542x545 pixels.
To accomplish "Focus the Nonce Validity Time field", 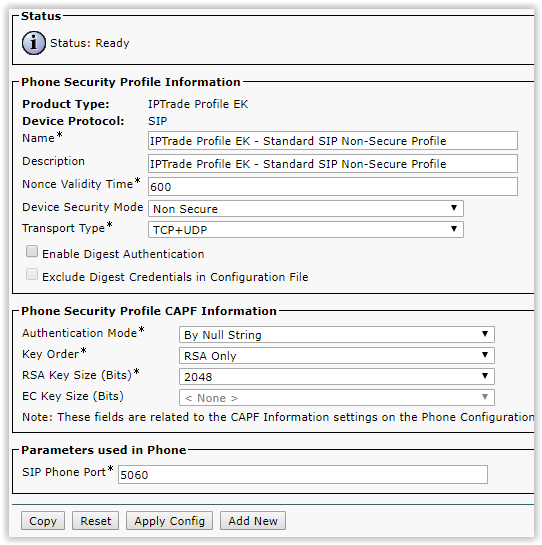I will click(x=333, y=186).
